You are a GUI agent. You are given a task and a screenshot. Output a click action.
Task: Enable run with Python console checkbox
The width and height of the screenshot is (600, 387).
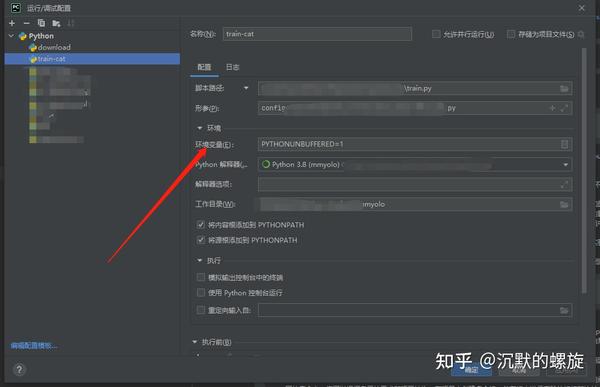(x=201, y=293)
